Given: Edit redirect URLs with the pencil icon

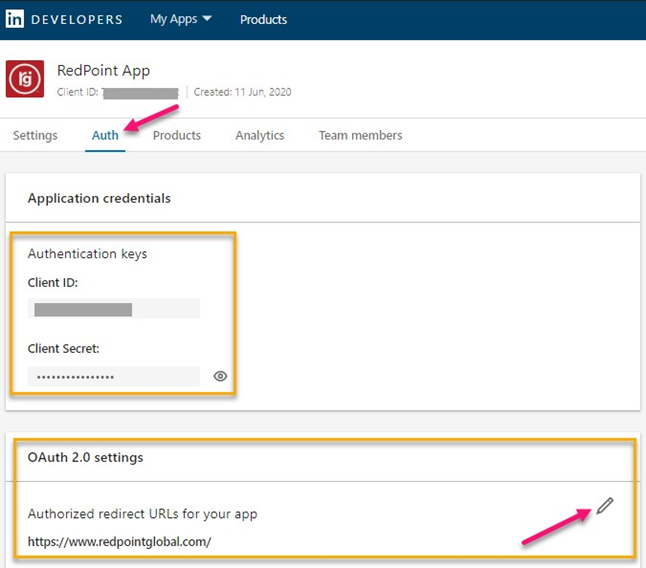Looking at the screenshot, I should point(604,506).
